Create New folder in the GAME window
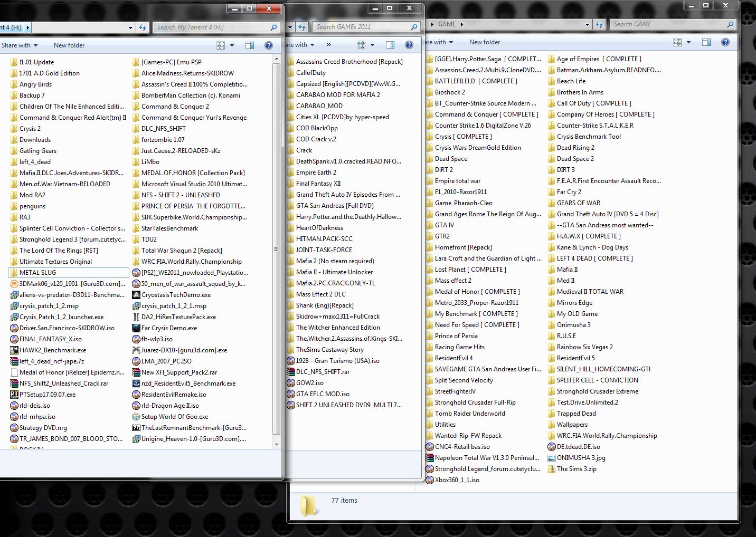756x537 pixels. click(485, 42)
